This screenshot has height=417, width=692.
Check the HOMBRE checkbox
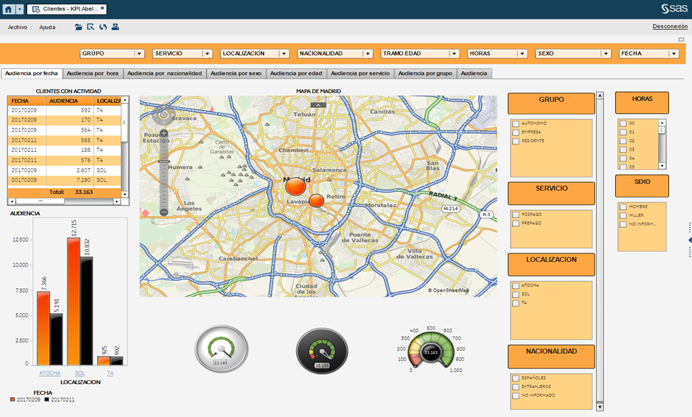pos(623,207)
